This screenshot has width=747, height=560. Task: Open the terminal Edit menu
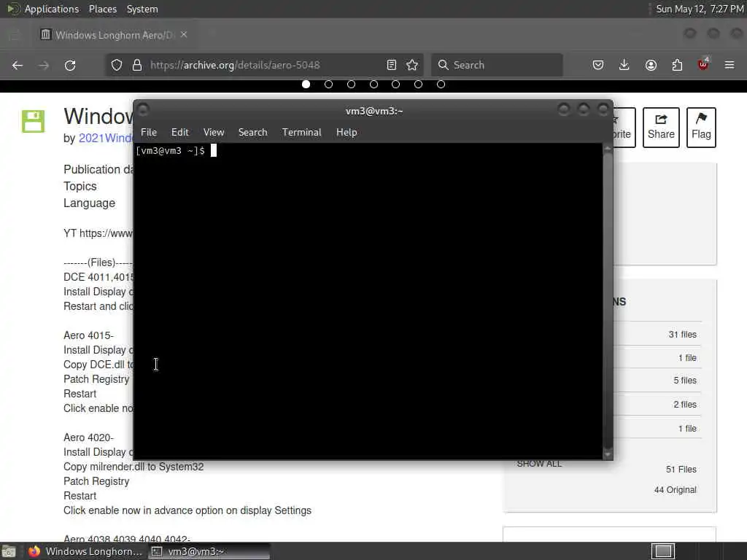point(180,133)
